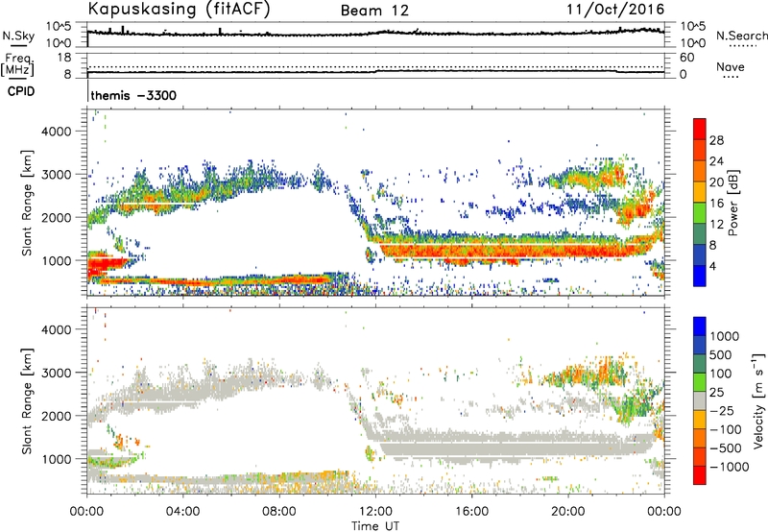Click the 'Velocity [m s-1]' color bar label
768x532 pixels.
point(758,400)
